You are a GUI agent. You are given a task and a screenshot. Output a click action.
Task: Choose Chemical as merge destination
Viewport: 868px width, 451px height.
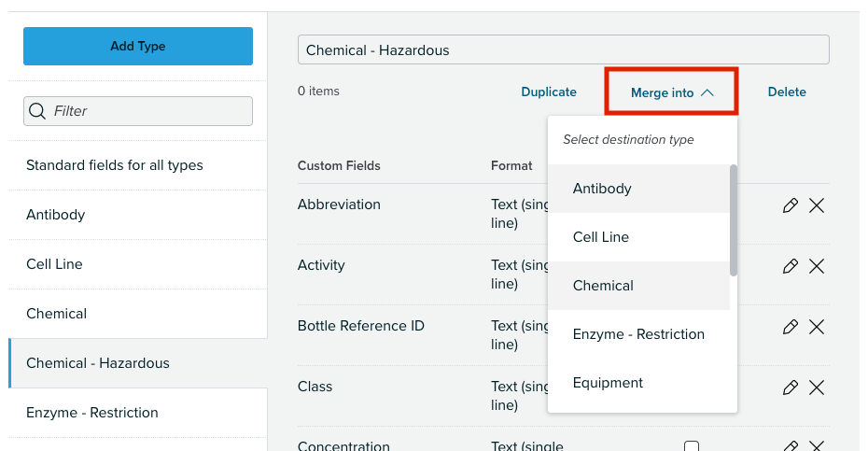(x=638, y=286)
